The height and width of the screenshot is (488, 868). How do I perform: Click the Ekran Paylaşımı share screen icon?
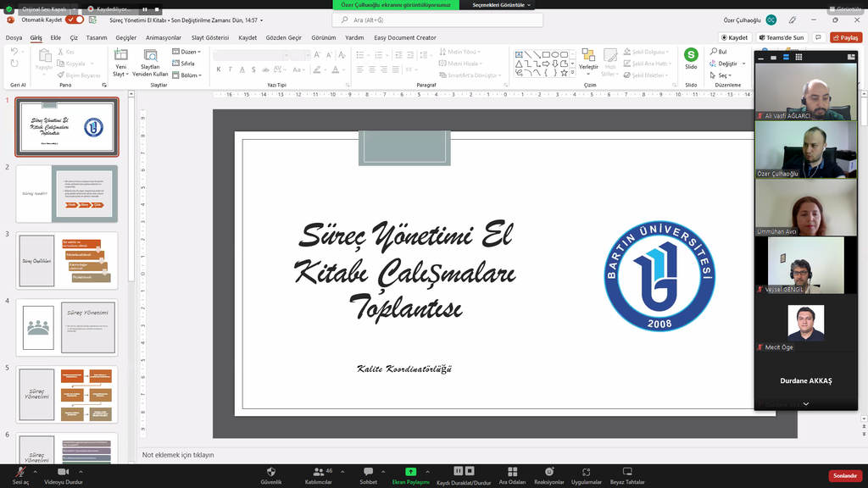point(411,472)
